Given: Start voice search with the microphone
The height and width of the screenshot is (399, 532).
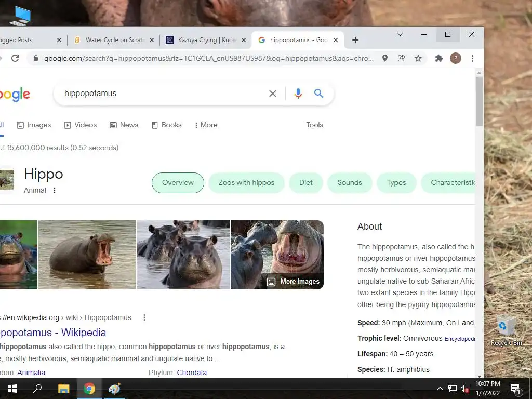Looking at the screenshot, I should coord(298,94).
